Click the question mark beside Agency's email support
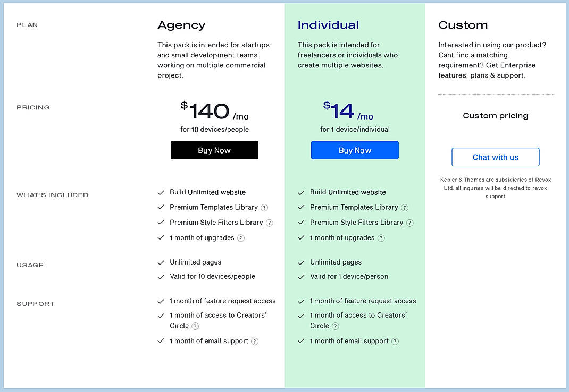569x392 pixels. 254,341
